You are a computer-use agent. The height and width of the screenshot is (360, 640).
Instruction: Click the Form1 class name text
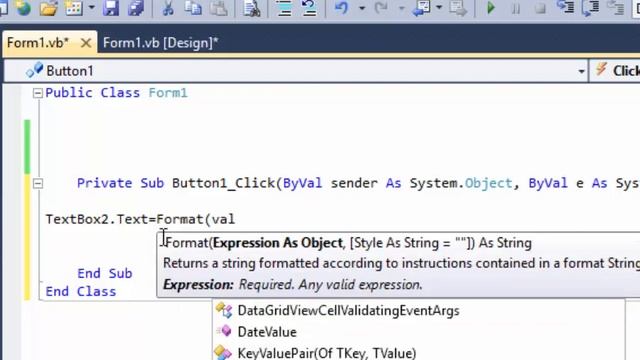[168, 93]
